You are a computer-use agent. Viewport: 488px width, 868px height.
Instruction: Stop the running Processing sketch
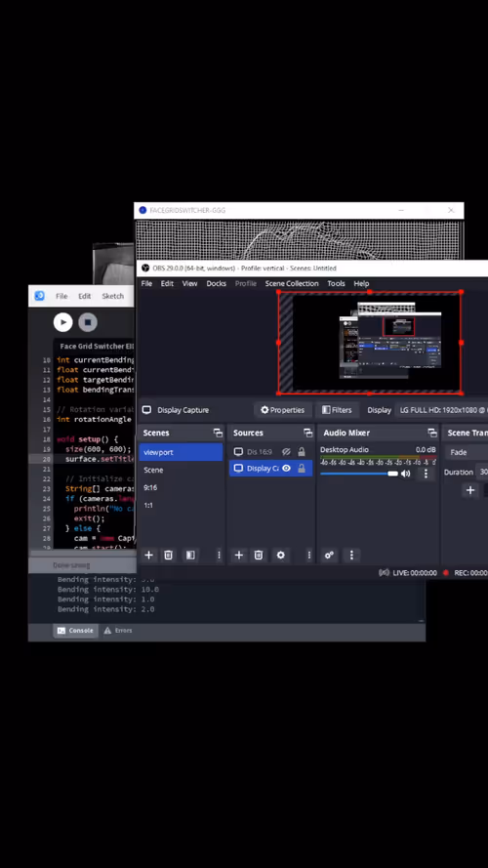tap(88, 322)
